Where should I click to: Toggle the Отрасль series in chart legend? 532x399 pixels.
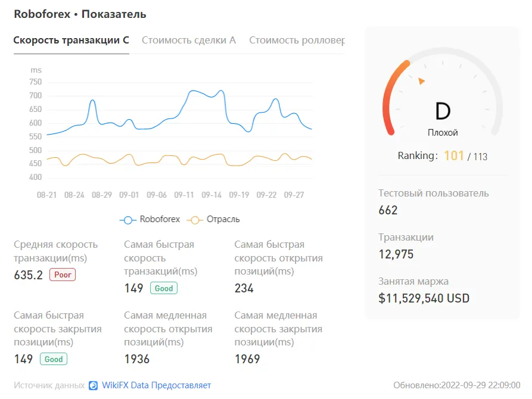click(213, 220)
